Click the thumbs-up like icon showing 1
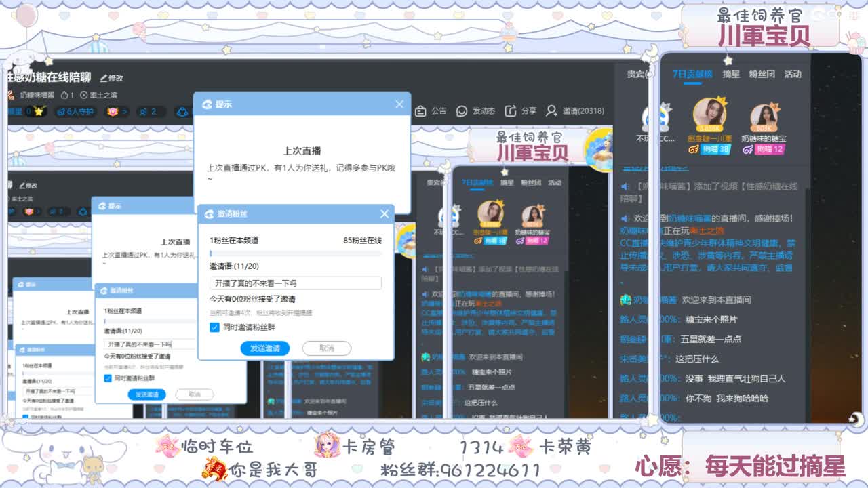This screenshot has width=868, height=488. pyautogui.click(x=67, y=95)
